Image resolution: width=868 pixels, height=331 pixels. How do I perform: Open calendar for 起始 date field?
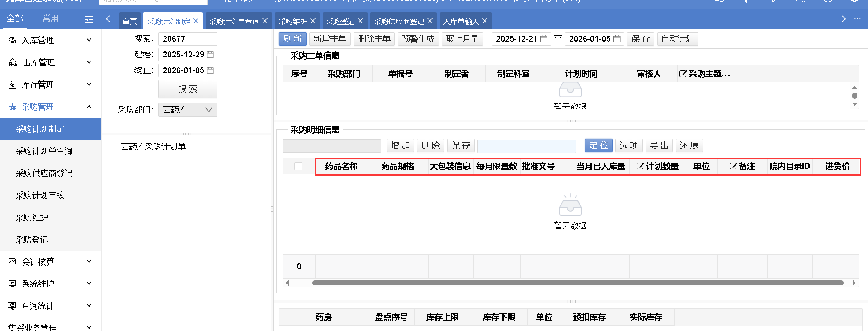[x=210, y=55]
